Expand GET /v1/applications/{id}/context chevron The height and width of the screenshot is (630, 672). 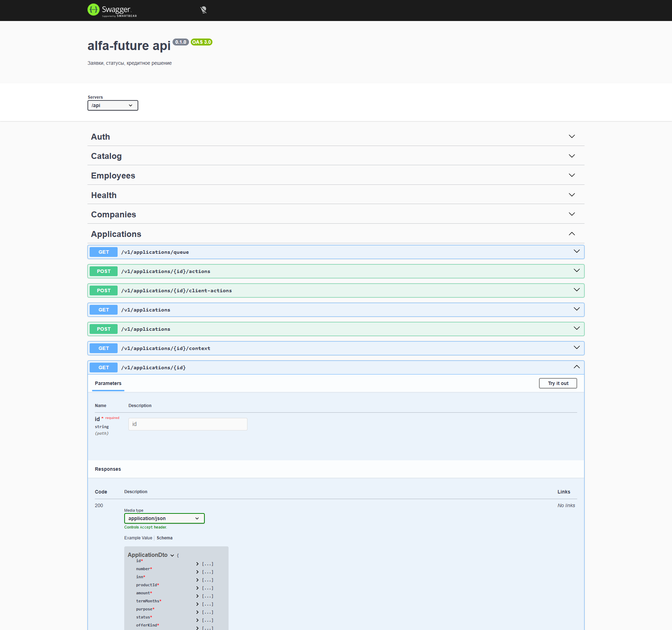coord(576,348)
